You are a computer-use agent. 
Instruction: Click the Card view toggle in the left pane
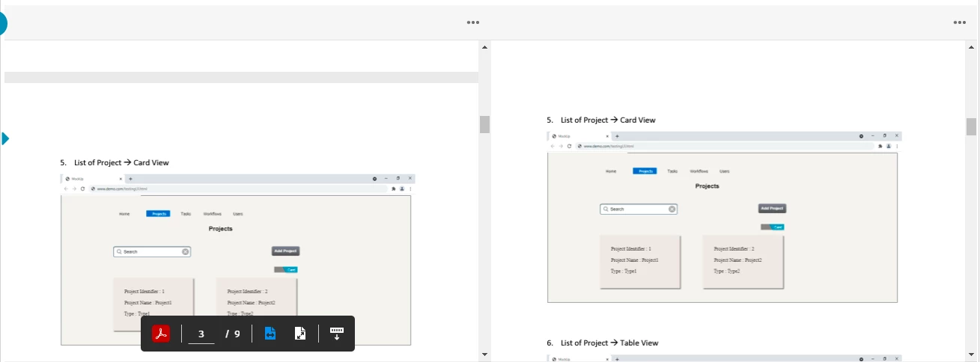(x=285, y=269)
